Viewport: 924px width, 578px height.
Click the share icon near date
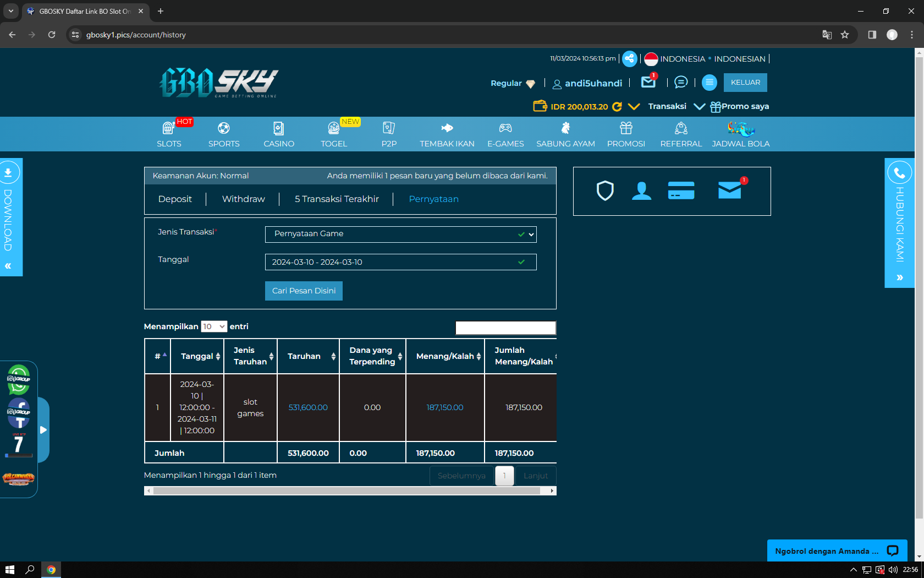coord(630,59)
